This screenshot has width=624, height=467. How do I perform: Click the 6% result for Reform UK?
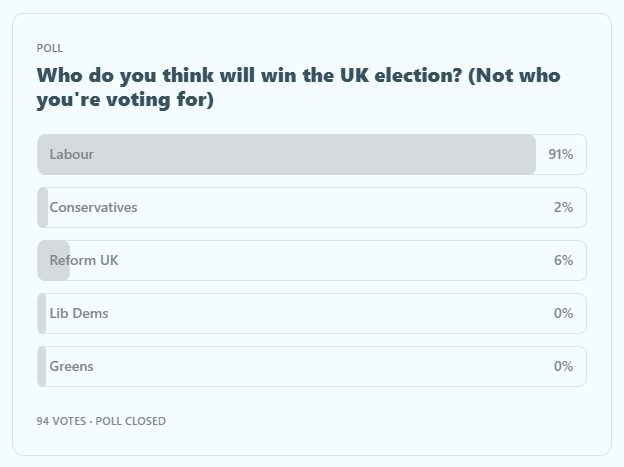(563, 261)
